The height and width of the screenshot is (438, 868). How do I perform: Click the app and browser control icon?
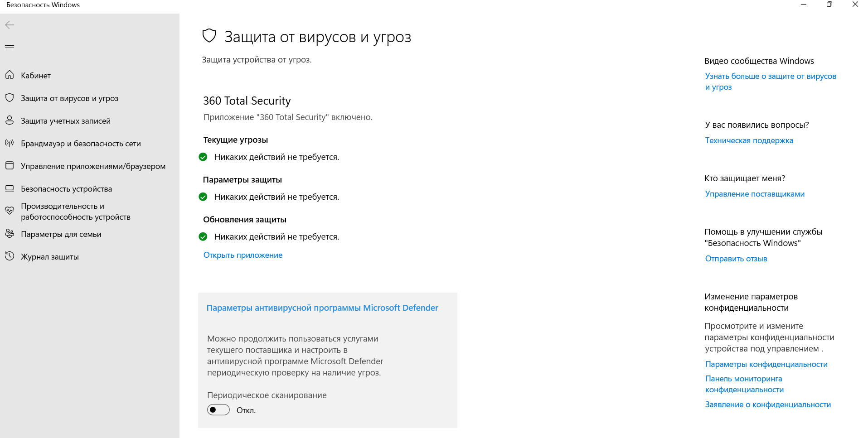click(10, 165)
